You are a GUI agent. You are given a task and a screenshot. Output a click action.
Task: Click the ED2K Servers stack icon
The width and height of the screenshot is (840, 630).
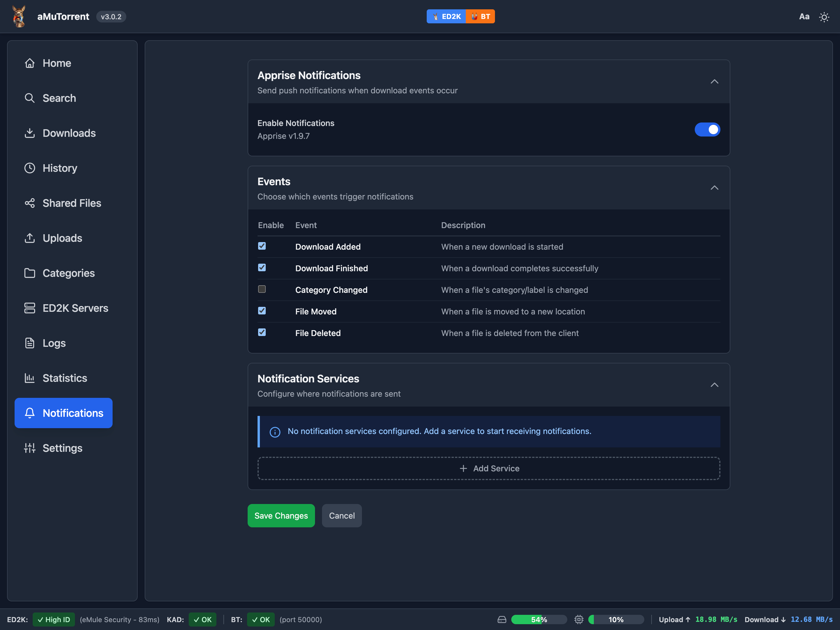pos(30,308)
